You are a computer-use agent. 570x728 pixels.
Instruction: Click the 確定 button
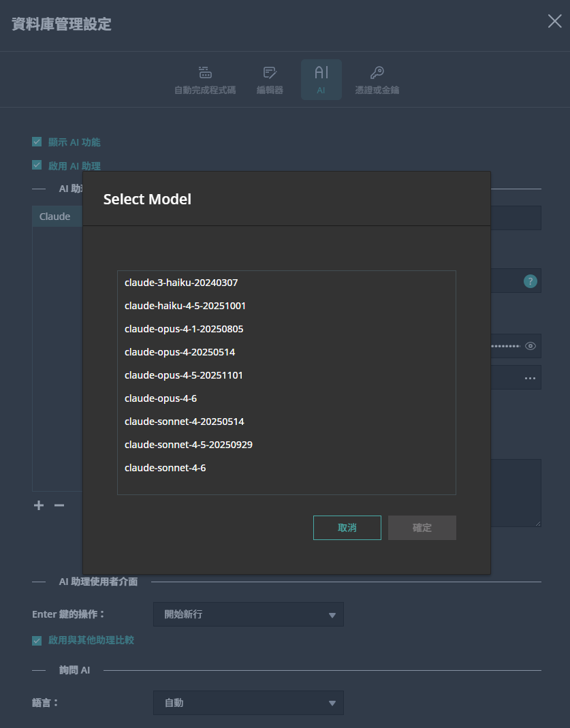[422, 527]
